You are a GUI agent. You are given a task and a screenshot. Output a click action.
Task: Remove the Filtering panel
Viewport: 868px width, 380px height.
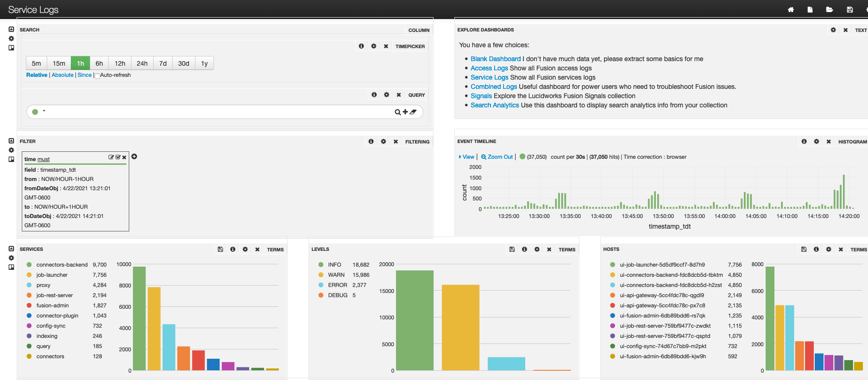click(396, 142)
